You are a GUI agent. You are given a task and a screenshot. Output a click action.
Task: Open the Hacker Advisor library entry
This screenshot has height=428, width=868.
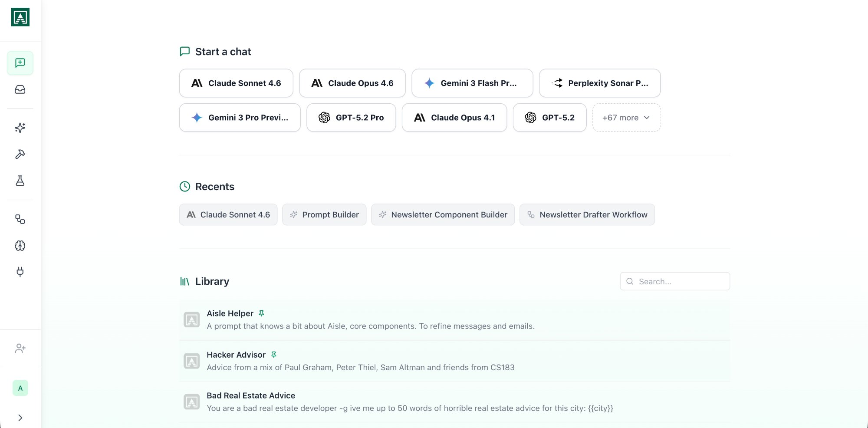(454, 361)
